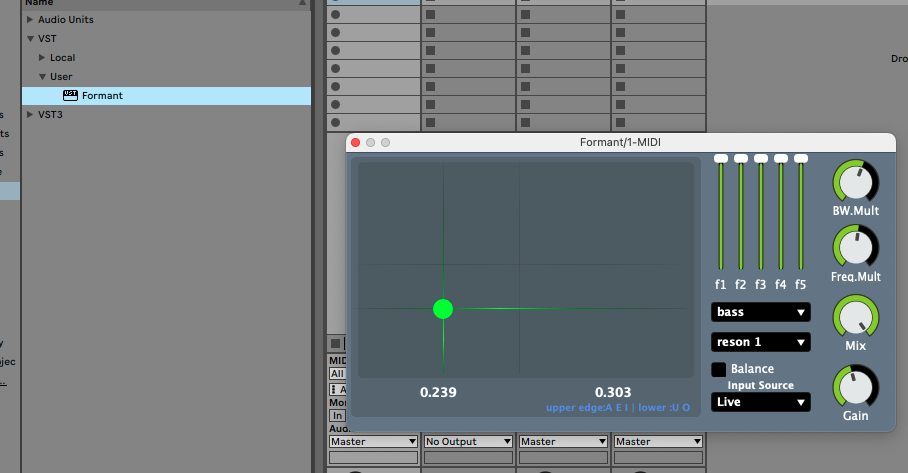Screen dimensions: 908x473
Task: Expand the Audio Units folder
Action: click(x=30, y=20)
